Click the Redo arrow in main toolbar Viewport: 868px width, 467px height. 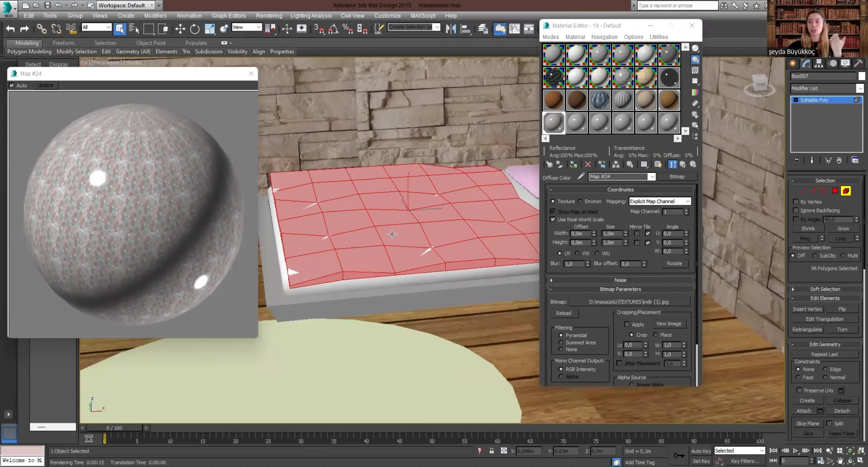pyautogui.click(x=24, y=29)
